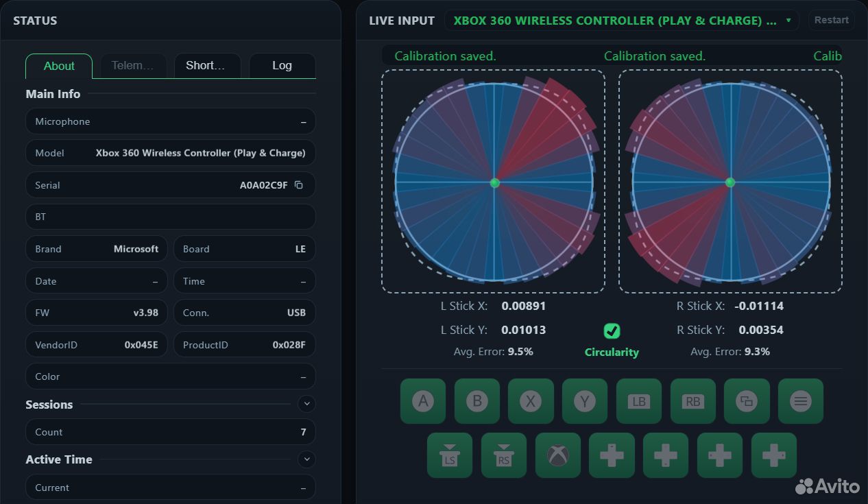This screenshot has height=504, width=868.
Task: Click the ProductID 0x028F field
Action: [245, 345]
